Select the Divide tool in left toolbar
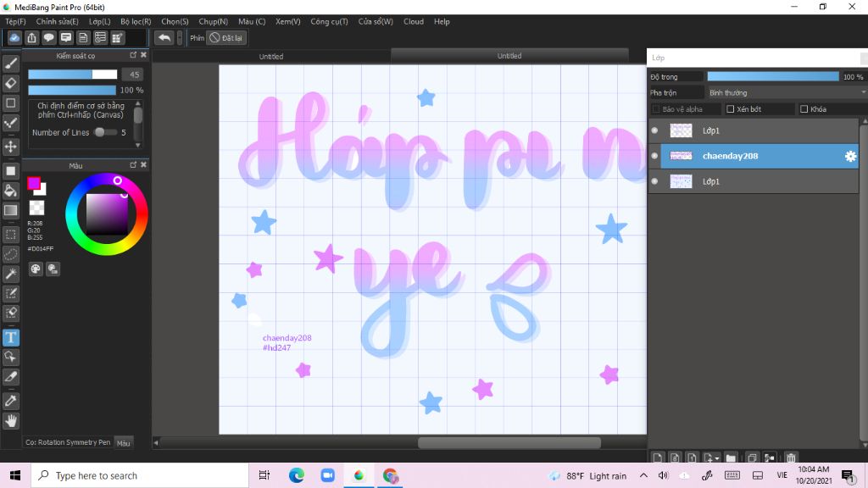 coord(10,377)
